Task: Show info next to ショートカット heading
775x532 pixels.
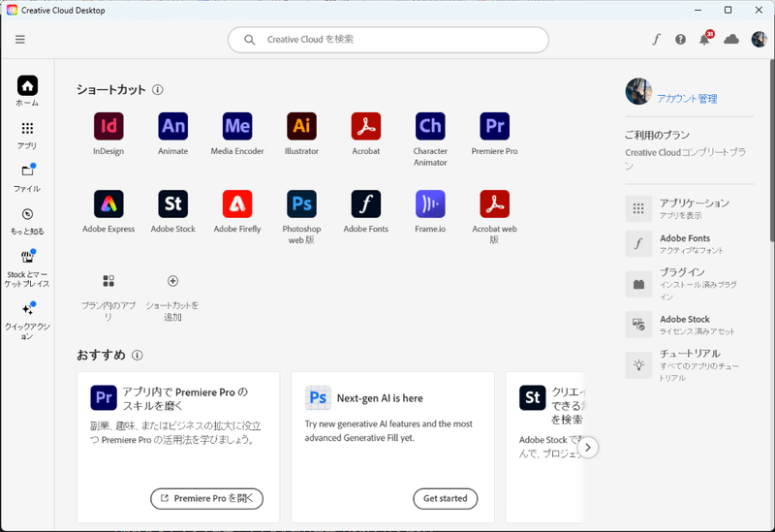Action: pyautogui.click(x=158, y=89)
